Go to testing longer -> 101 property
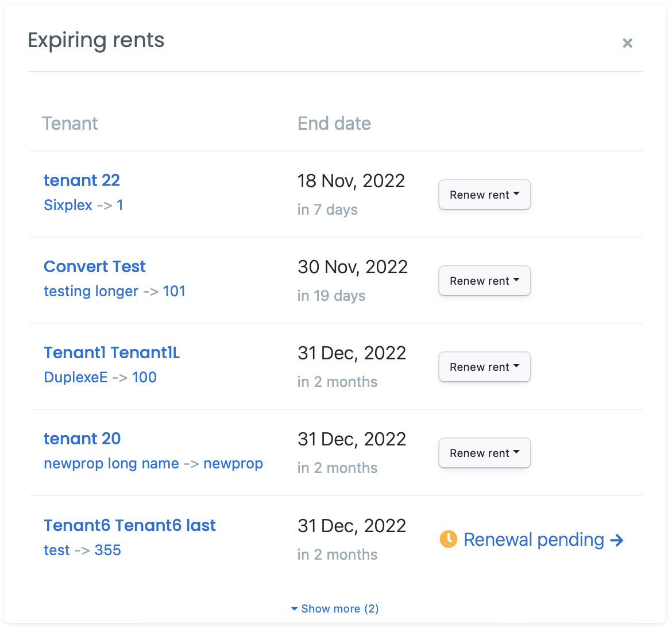 pyautogui.click(x=114, y=291)
